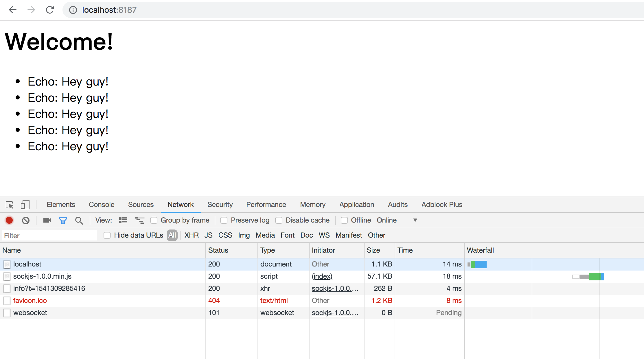Viewport: 644px width, 359px height.
Task: Open network search magnifier icon
Action: [x=79, y=221]
